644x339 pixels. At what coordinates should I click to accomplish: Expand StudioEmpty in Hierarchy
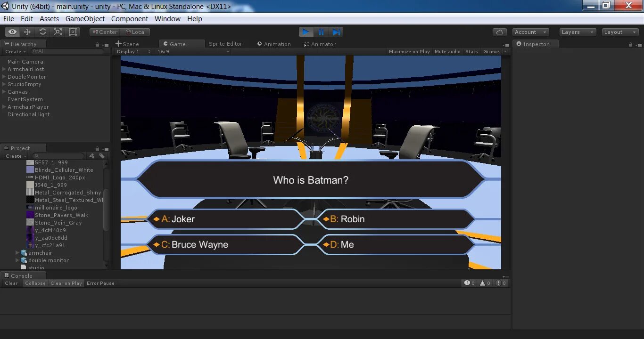click(x=4, y=84)
